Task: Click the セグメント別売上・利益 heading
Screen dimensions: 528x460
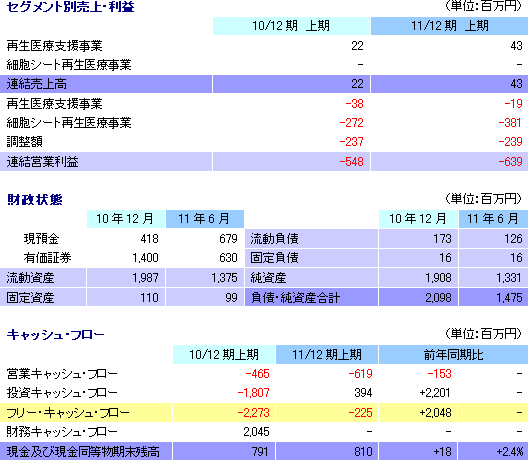Action: pyautogui.click(x=70, y=7)
